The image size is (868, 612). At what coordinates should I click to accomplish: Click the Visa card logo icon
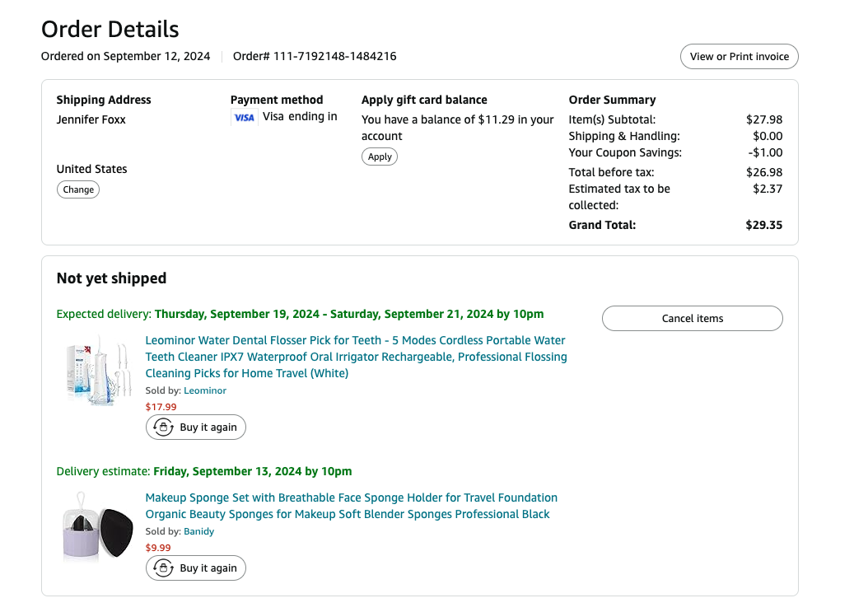(244, 118)
